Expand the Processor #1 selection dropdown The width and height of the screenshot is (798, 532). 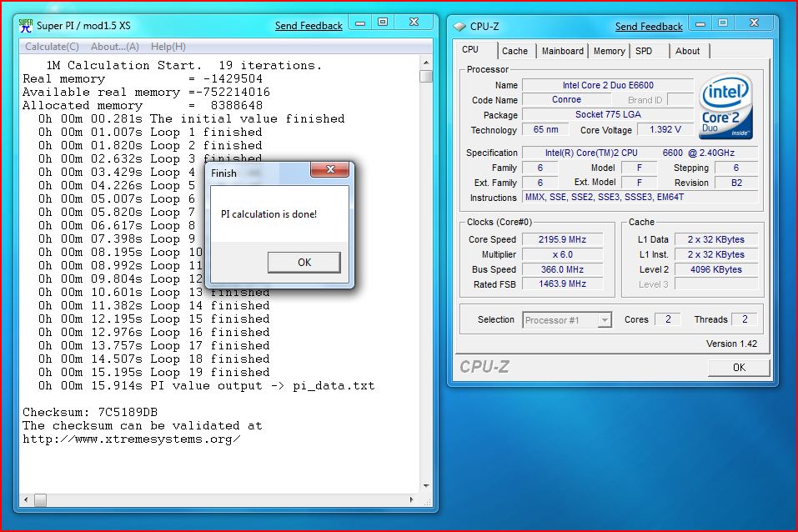click(604, 320)
